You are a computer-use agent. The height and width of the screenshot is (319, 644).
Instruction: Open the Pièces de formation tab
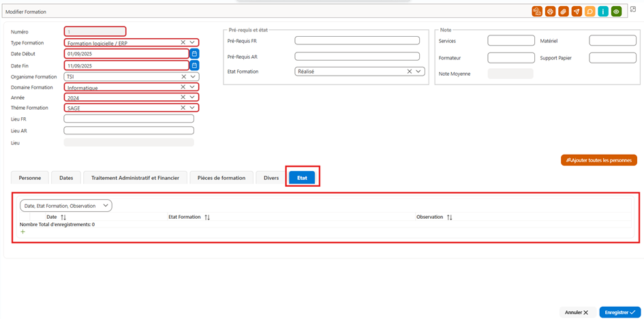(x=221, y=178)
